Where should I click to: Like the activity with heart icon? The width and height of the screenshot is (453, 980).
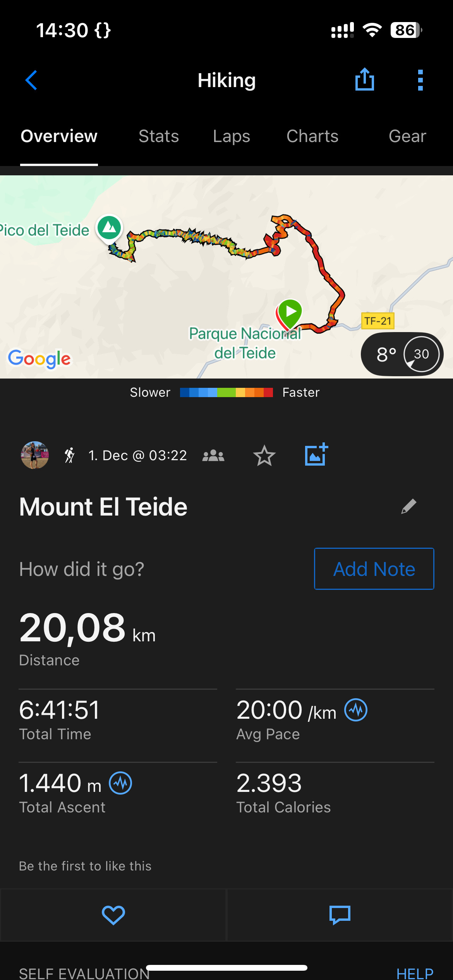[x=113, y=915]
